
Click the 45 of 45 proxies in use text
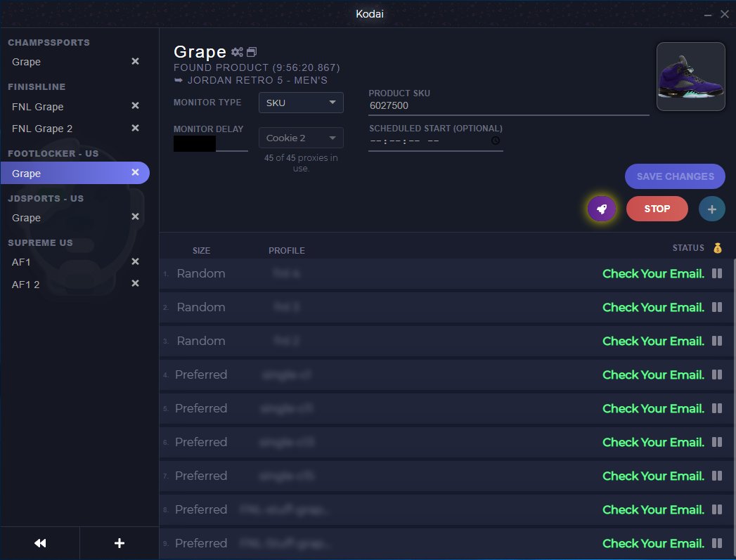point(301,163)
